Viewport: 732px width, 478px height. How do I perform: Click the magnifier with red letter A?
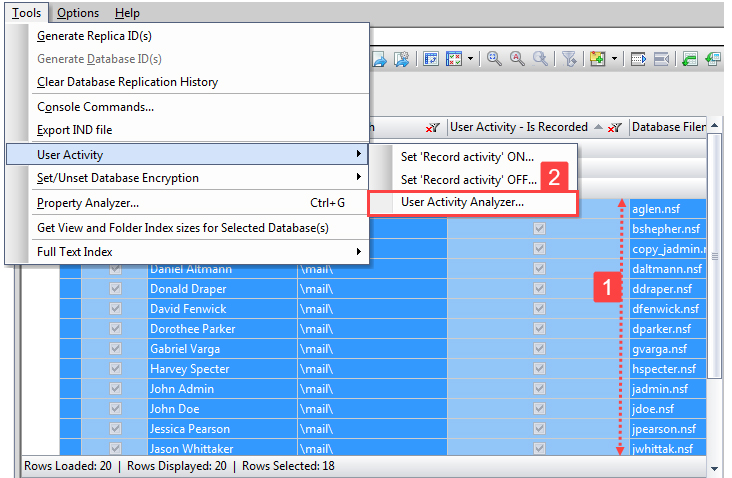tap(517, 59)
